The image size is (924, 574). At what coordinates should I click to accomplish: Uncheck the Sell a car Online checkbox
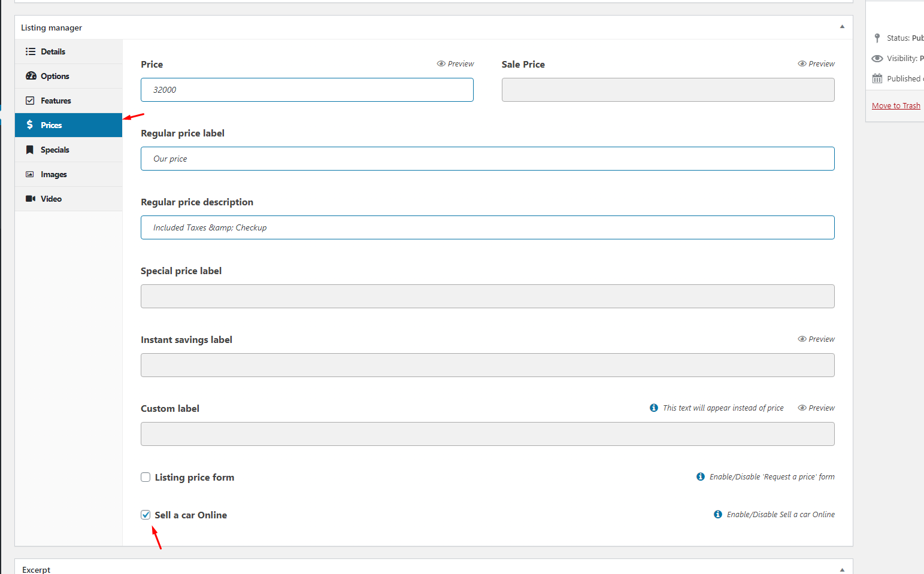[x=146, y=515]
